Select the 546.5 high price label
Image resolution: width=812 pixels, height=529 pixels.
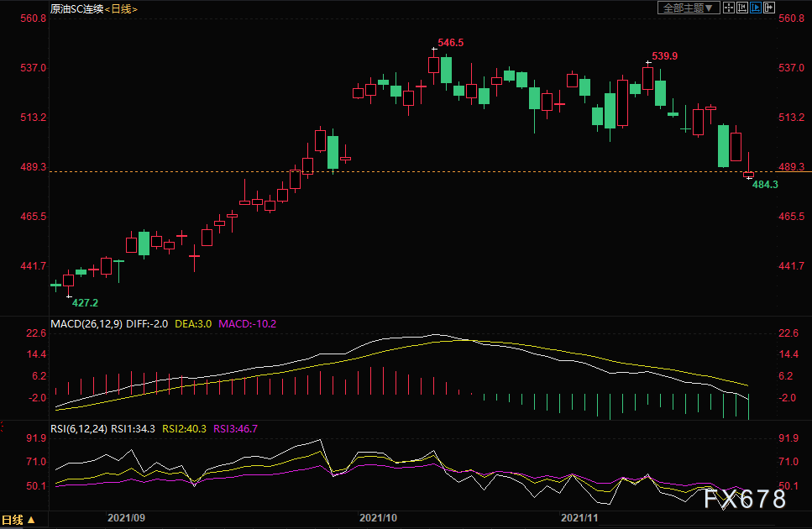tap(451, 43)
